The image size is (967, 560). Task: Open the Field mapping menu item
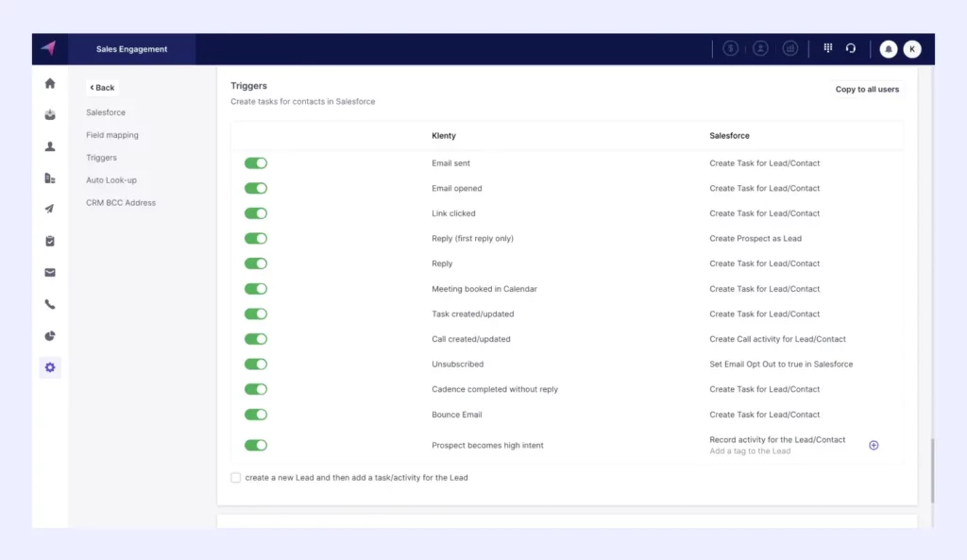pyautogui.click(x=112, y=135)
